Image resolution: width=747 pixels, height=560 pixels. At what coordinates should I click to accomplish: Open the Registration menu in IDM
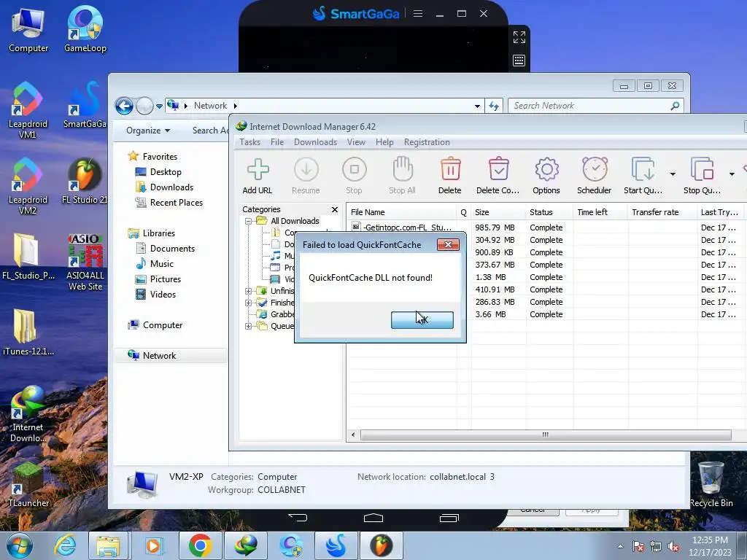point(427,142)
